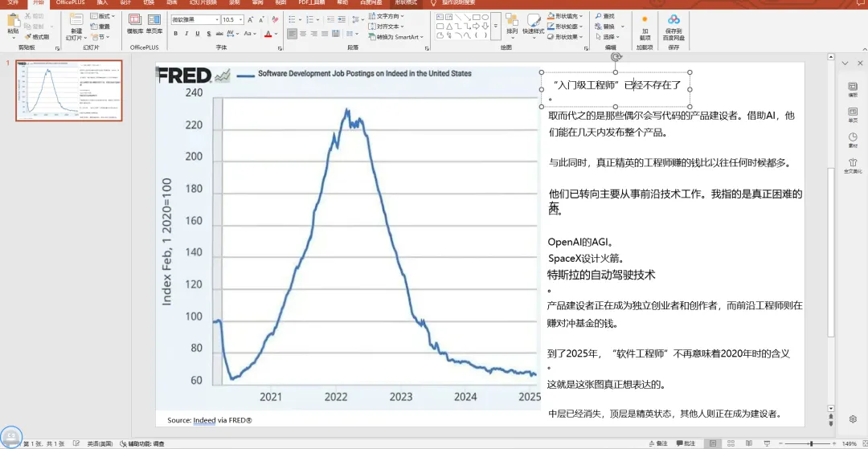Reset the slide with 重置
Viewport: 868px width, 449px height.
[100, 27]
